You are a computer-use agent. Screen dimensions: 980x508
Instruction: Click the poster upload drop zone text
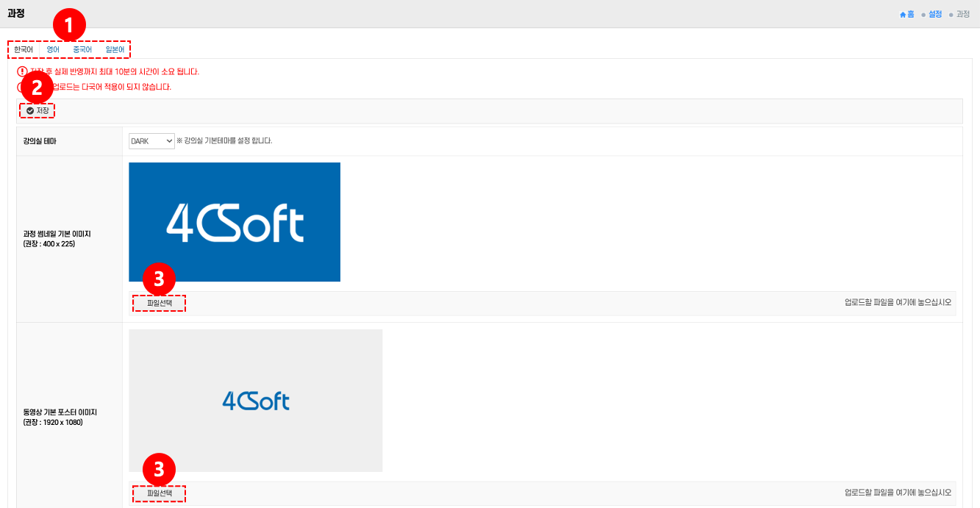click(898, 493)
